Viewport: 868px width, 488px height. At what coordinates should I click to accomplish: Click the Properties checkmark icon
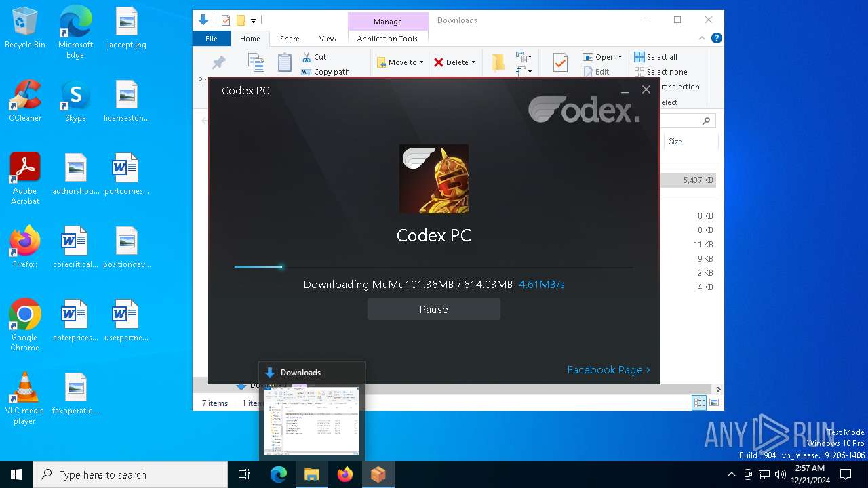pos(560,62)
